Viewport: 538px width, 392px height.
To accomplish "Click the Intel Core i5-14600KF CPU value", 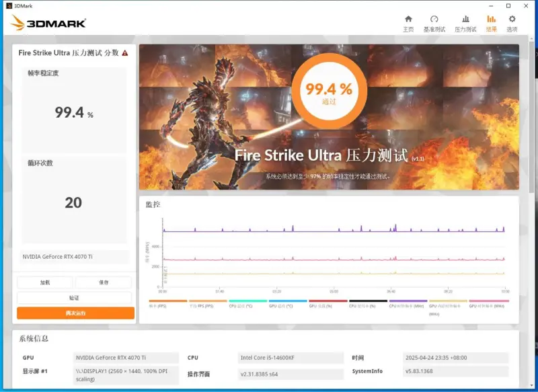I will [291, 358].
